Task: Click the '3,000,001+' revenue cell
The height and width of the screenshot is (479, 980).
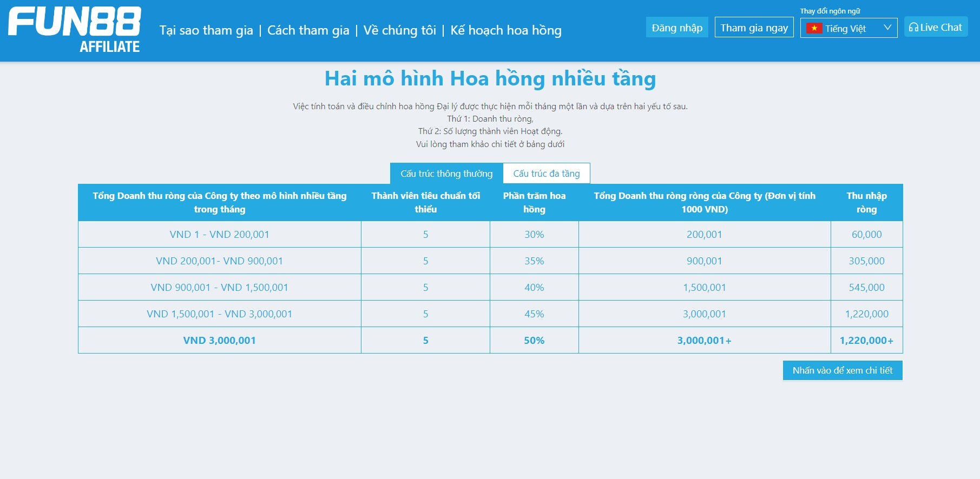Action: coord(705,340)
